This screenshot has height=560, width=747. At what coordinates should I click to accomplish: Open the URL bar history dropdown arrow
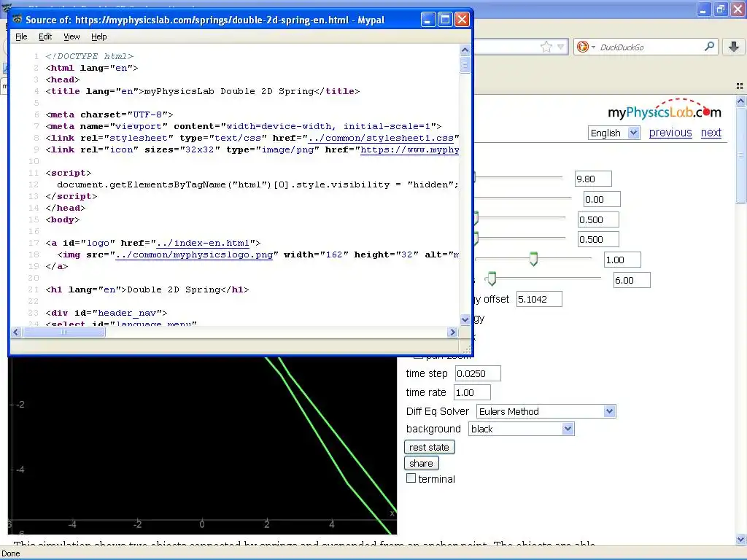[561, 47]
